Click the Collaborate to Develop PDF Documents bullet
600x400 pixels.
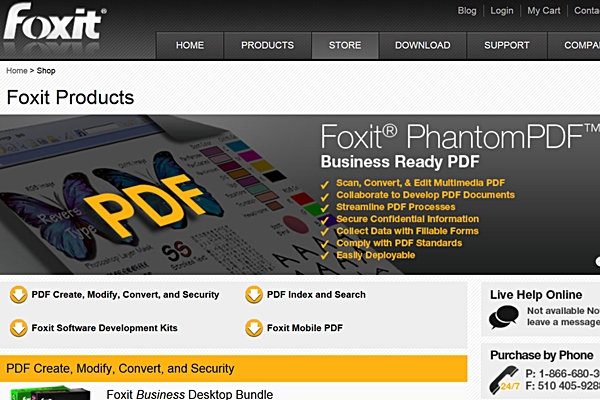click(x=426, y=195)
